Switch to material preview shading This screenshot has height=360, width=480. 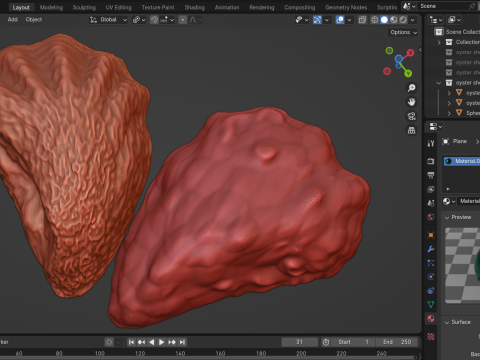(394, 20)
